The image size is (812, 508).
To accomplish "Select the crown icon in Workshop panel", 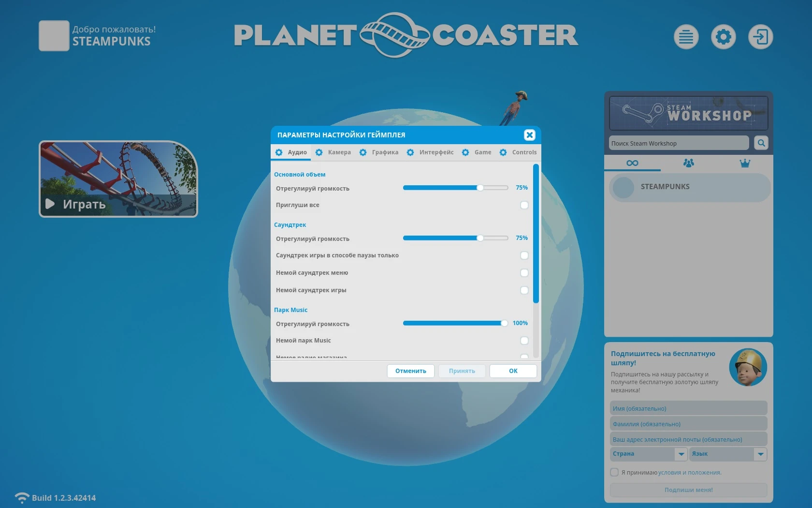I will [x=744, y=163].
